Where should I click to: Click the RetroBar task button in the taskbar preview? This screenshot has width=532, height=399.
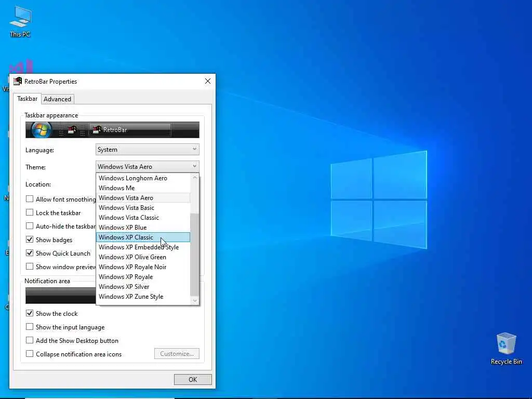pyautogui.click(x=129, y=130)
